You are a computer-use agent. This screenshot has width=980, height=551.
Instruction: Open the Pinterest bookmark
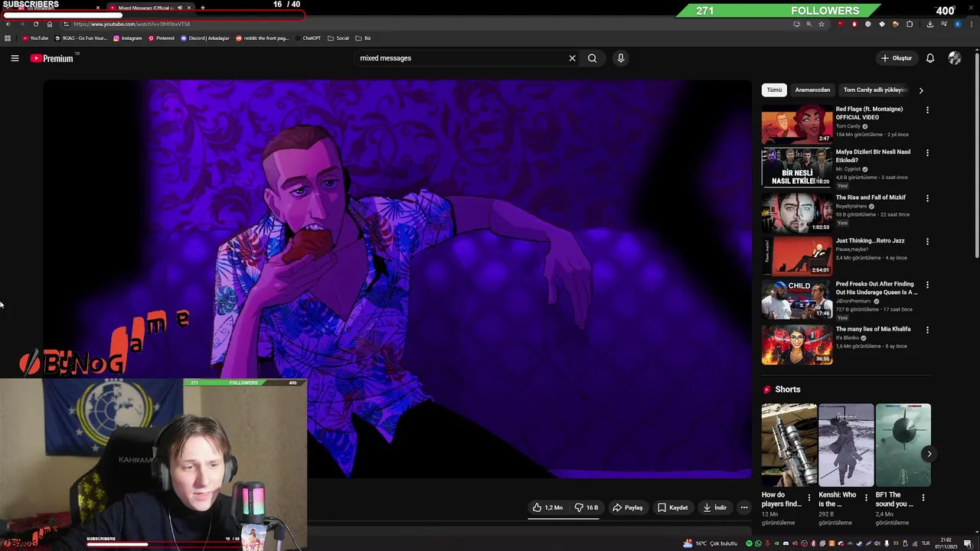click(162, 38)
